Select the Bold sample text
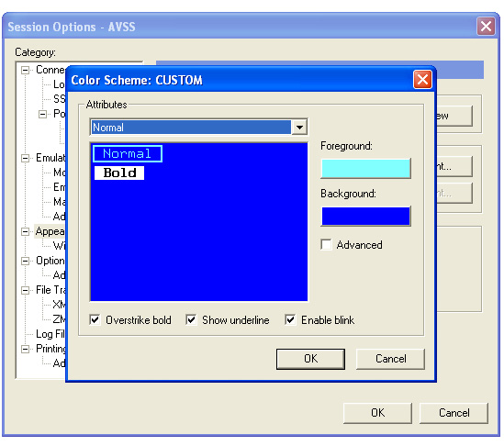 (x=119, y=173)
